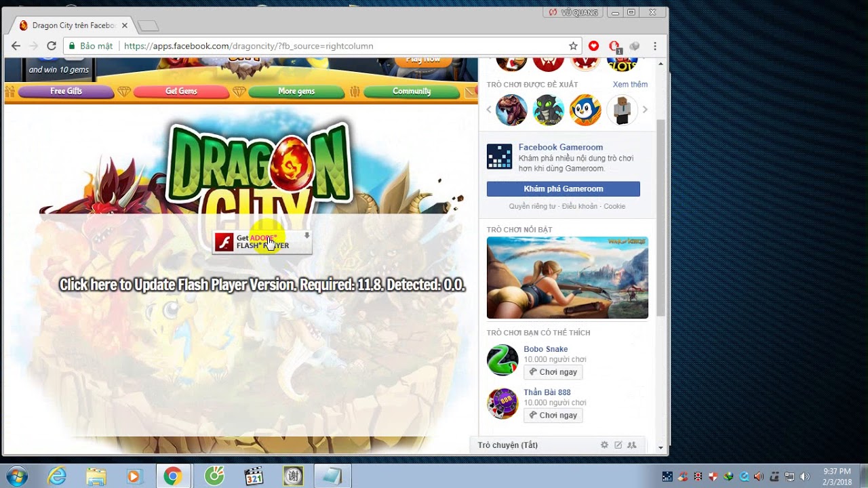Click the new message compose icon
Screen dimensions: 868x488
click(618, 445)
